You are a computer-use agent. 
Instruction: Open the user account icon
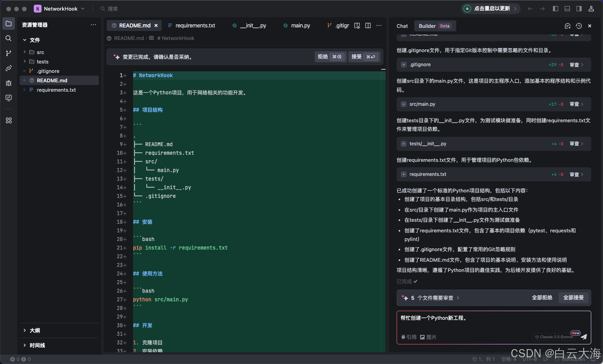[591, 9]
